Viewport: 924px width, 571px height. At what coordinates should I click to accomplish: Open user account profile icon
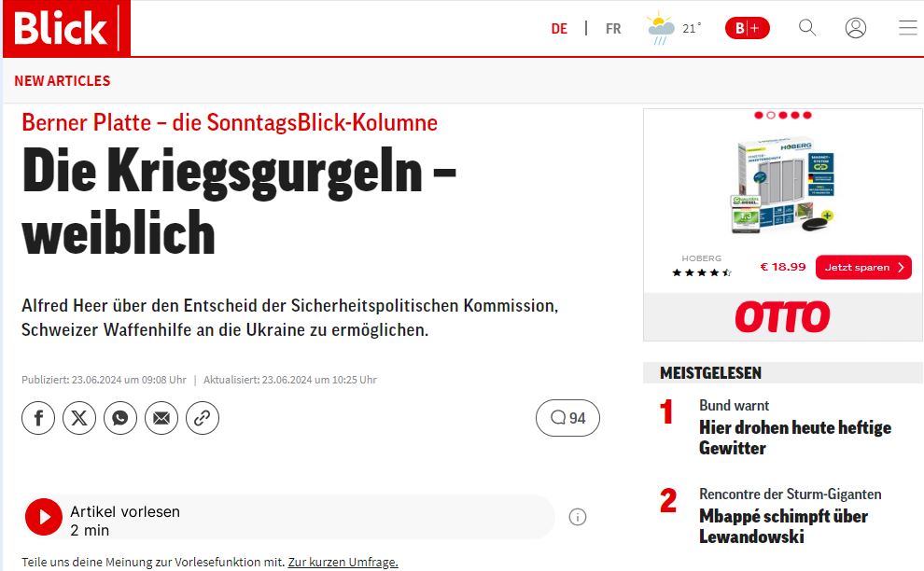click(x=856, y=28)
